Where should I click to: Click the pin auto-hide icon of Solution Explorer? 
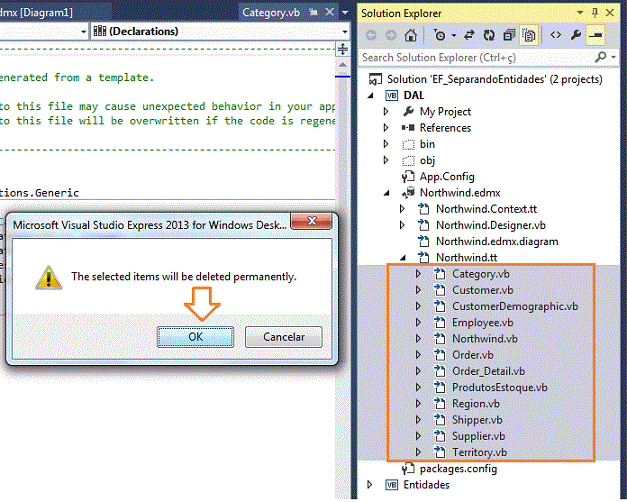point(595,13)
